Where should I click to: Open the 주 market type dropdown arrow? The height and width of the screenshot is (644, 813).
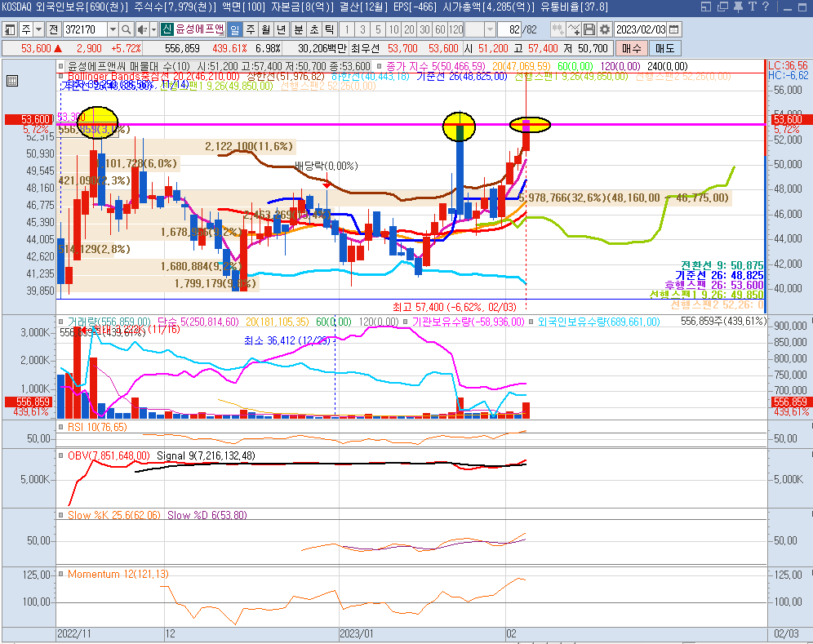coord(39,29)
